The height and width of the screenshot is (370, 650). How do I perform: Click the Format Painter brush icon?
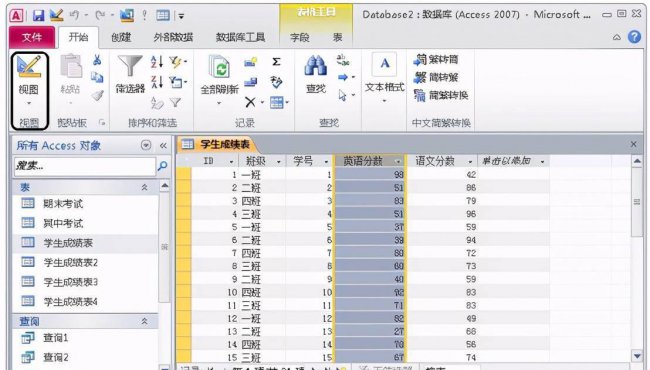coord(97,95)
